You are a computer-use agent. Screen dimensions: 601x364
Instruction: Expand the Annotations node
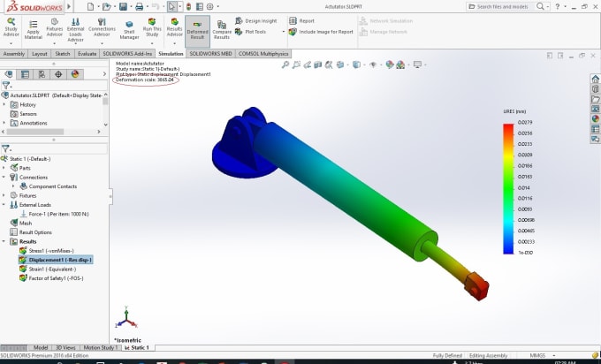(4, 123)
